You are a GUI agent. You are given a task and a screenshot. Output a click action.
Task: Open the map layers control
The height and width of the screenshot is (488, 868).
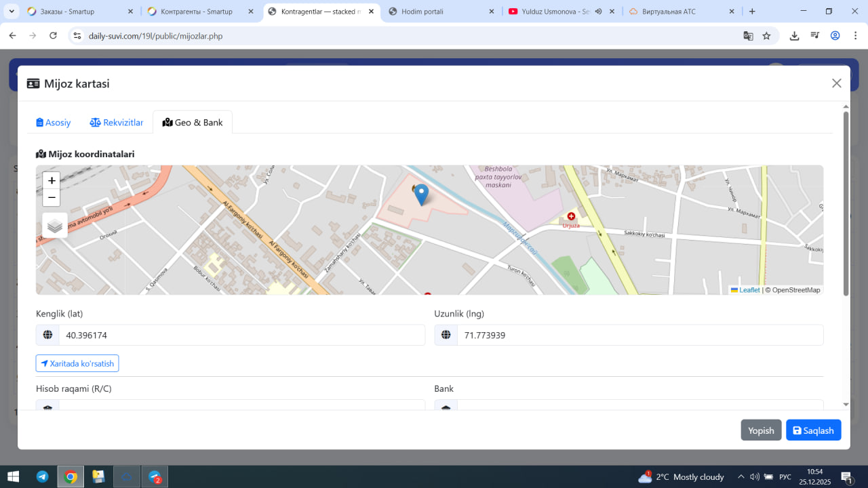[55, 226]
